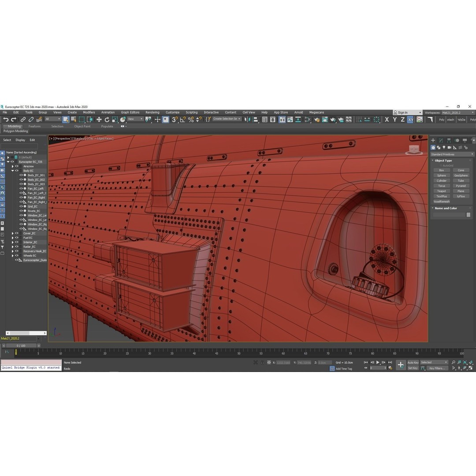Viewport: 476px width, 476px height.
Task: Activate the Select and Uniform Scale tool
Action: click(115, 119)
